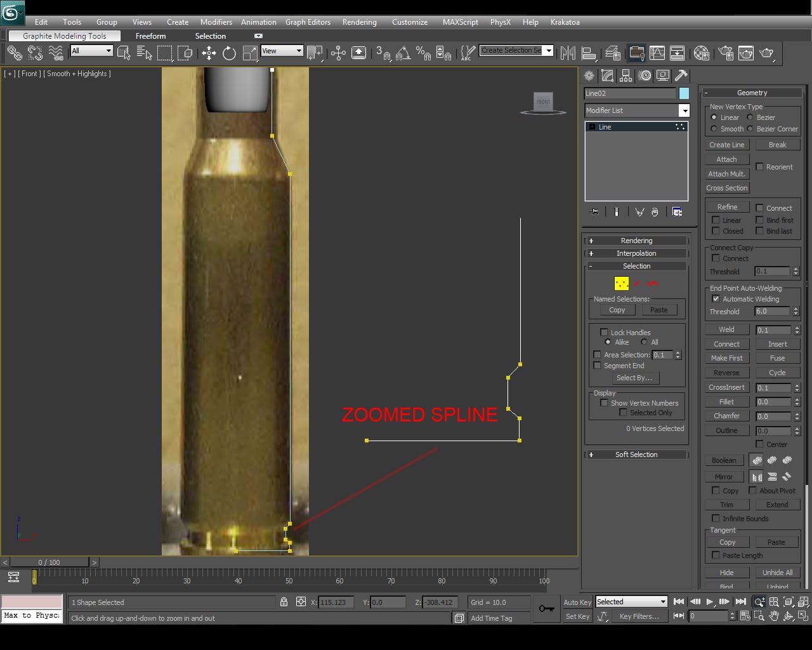Click the Select and Move tool
Viewport: 812px width, 650px height.
click(x=209, y=53)
